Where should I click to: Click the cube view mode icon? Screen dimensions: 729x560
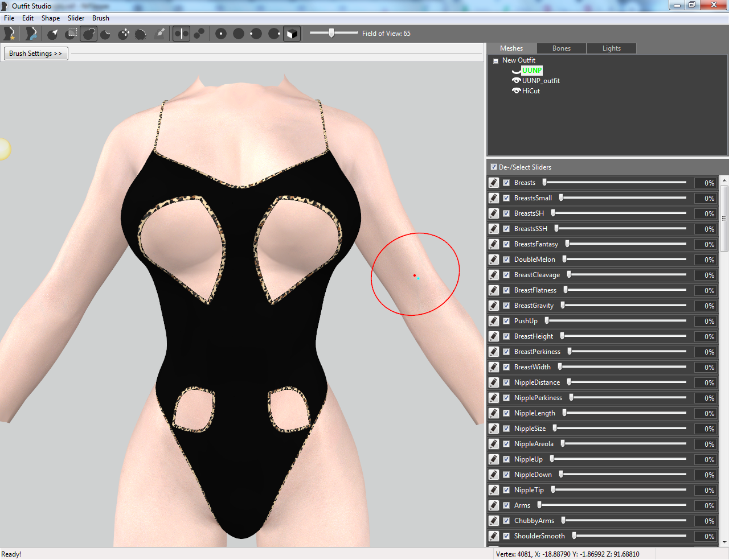292,34
